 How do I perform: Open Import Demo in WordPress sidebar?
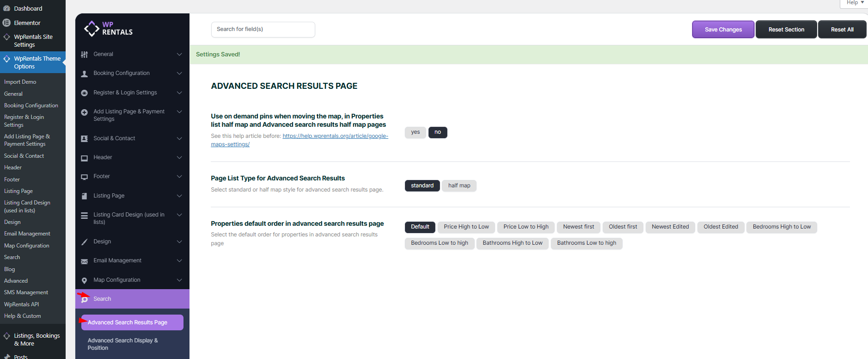(20, 82)
